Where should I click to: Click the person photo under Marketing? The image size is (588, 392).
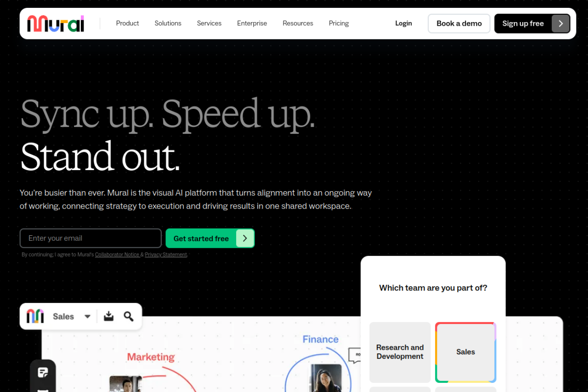coord(125,384)
